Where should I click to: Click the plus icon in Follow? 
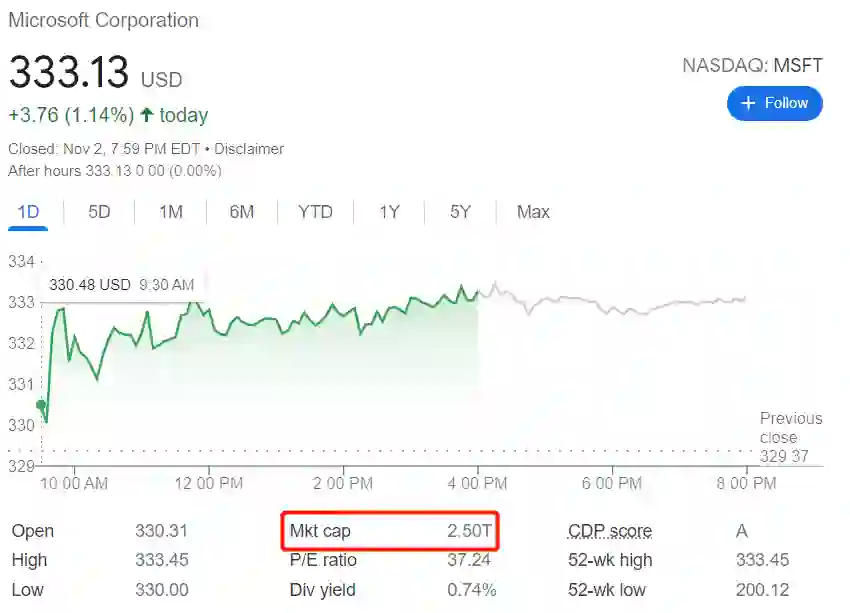tap(746, 103)
